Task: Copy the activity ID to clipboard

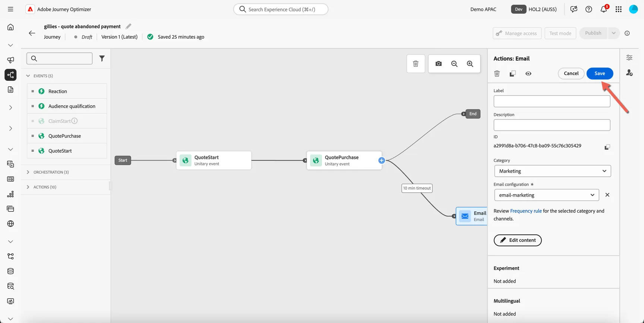Action: click(x=607, y=147)
